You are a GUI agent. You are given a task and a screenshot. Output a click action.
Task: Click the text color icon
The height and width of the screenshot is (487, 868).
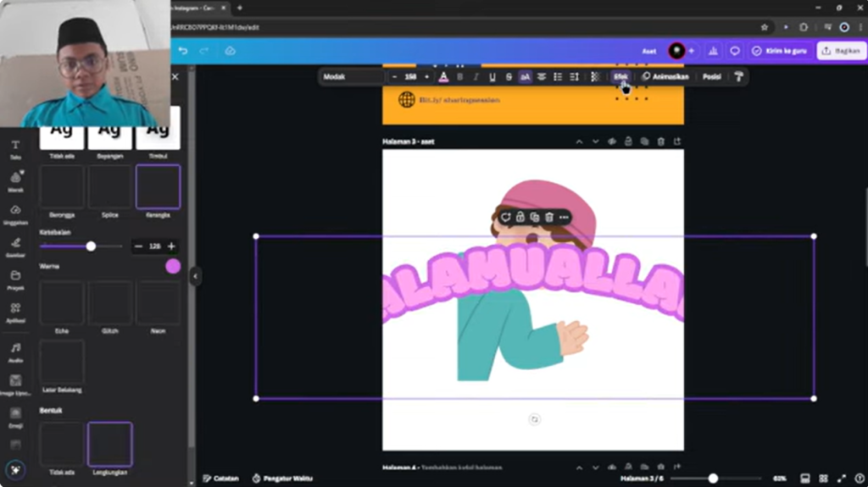point(442,77)
